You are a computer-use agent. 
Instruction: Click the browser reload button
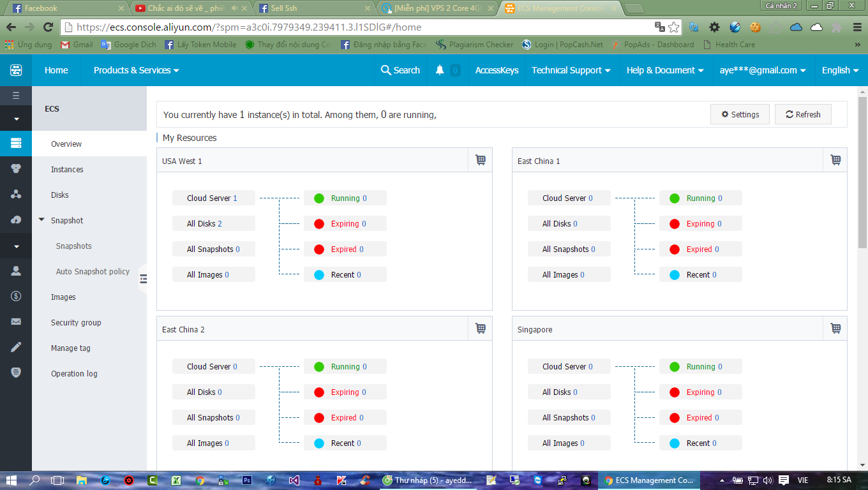click(48, 27)
